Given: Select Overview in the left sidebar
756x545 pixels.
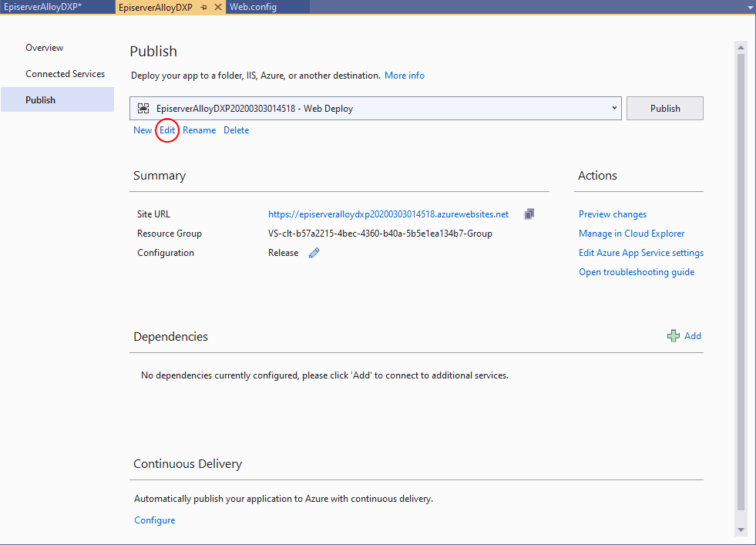Looking at the screenshot, I should (x=45, y=48).
